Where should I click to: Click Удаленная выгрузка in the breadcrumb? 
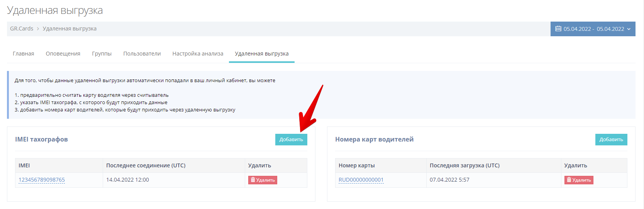[x=69, y=29]
